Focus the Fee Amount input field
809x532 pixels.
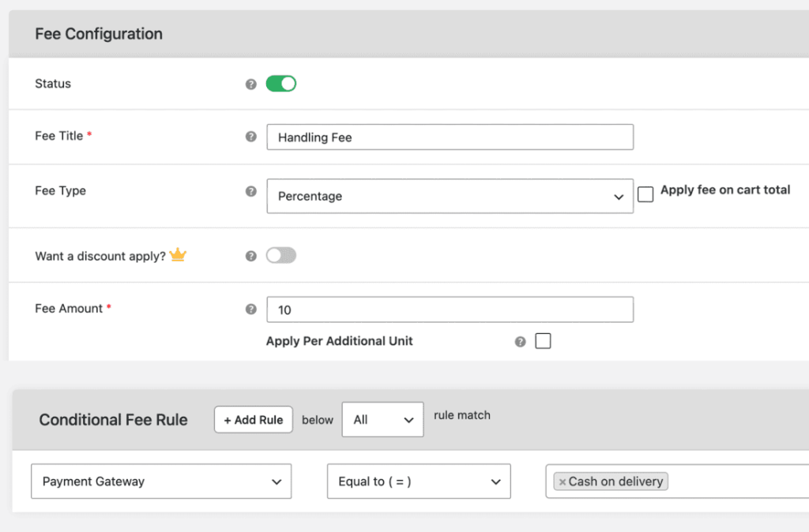coord(450,309)
